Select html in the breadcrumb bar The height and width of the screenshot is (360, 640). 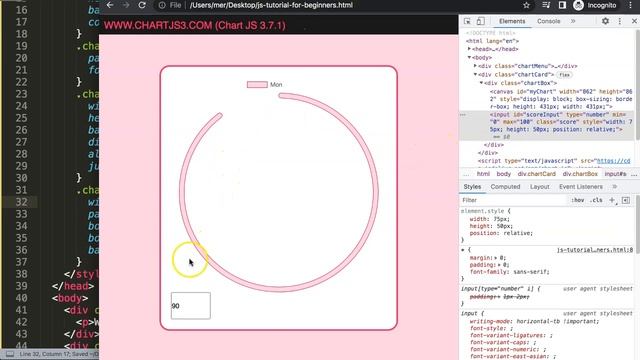coord(483,174)
